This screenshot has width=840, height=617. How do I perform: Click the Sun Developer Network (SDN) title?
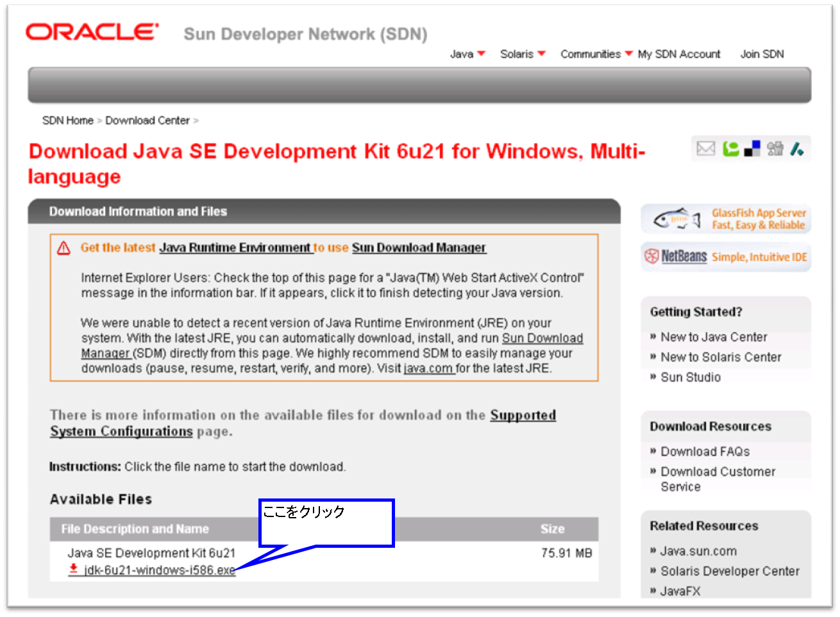click(x=305, y=34)
